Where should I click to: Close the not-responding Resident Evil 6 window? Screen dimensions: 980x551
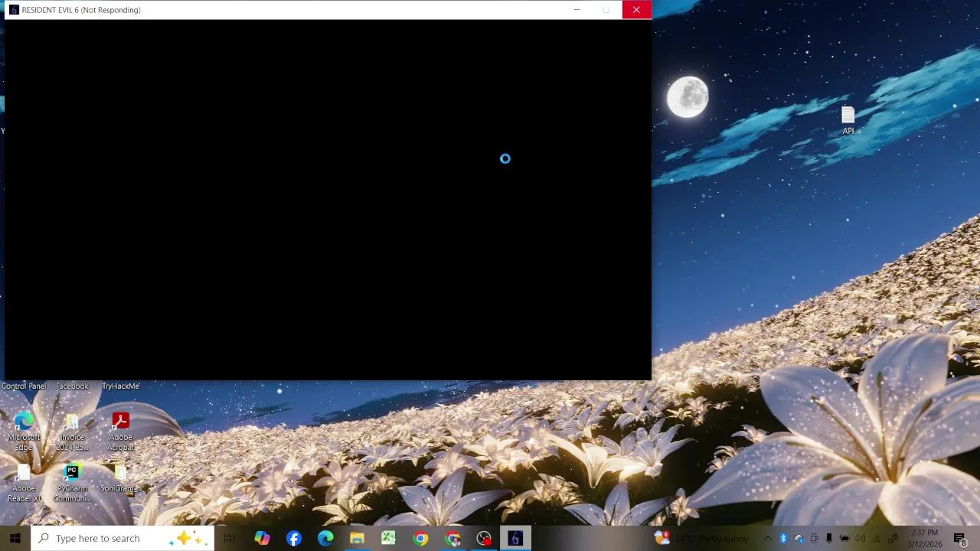[636, 10]
